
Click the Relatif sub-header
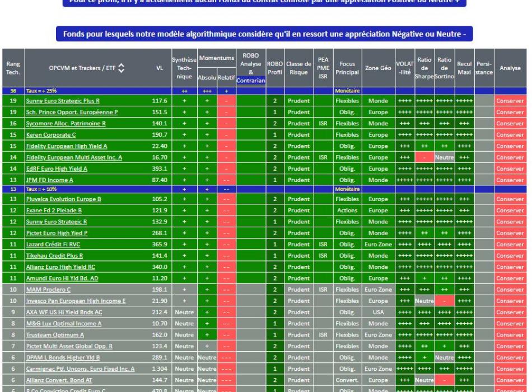(226, 77)
